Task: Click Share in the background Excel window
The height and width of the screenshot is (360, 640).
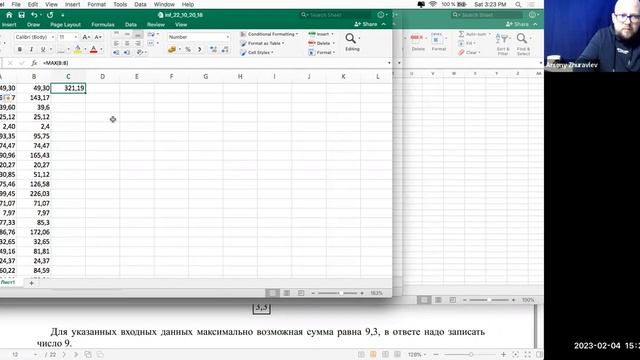Action: pyautogui.click(x=518, y=24)
